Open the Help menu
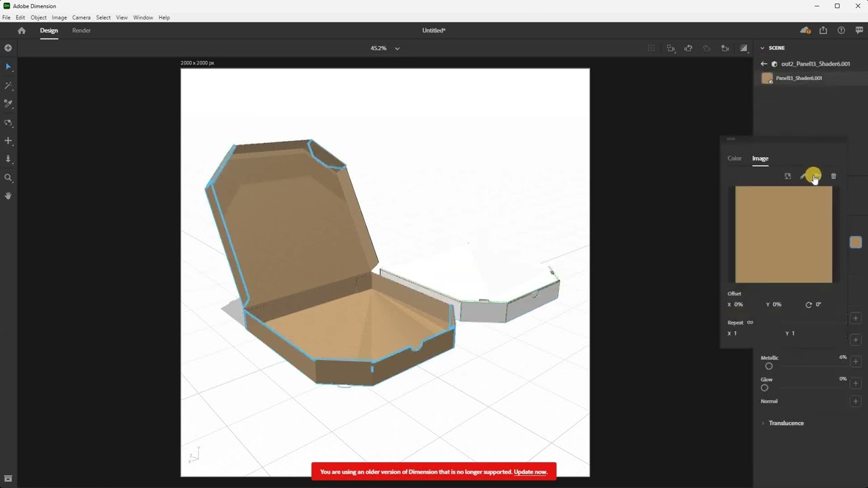868x488 pixels. 164,18
